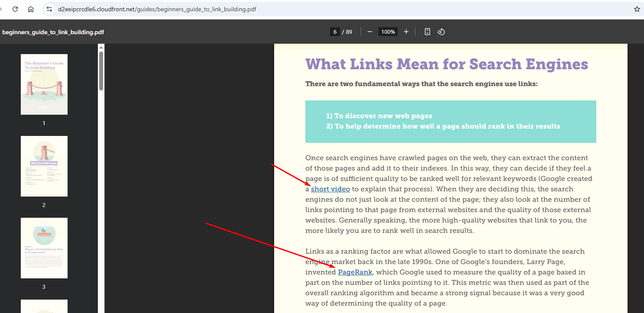Select the page number field showing 6
The height and width of the screenshot is (313, 644).
[334, 32]
